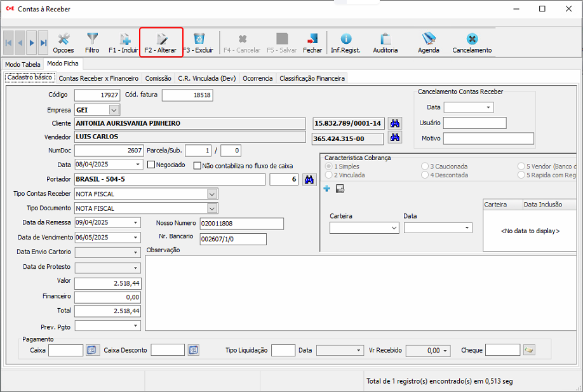Screen dimensions: 583x392
Task: Open the Tipo Contas Receber dropdown
Action: click(x=212, y=194)
